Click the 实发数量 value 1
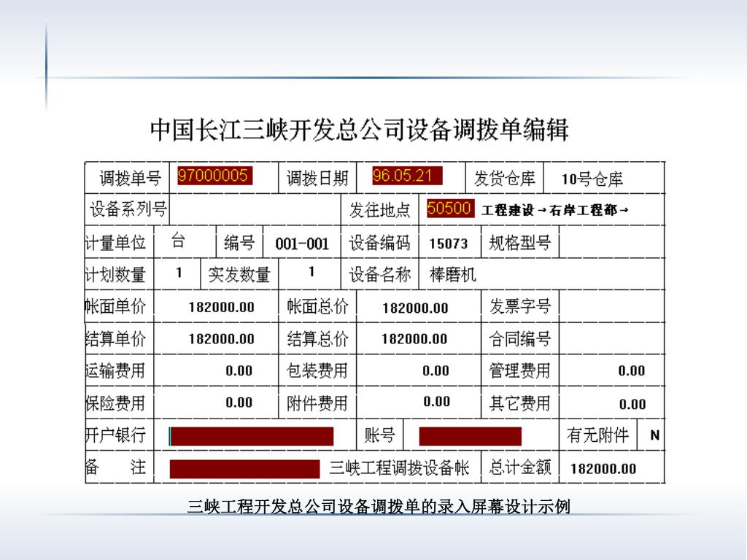747x560 pixels. pos(311,272)
